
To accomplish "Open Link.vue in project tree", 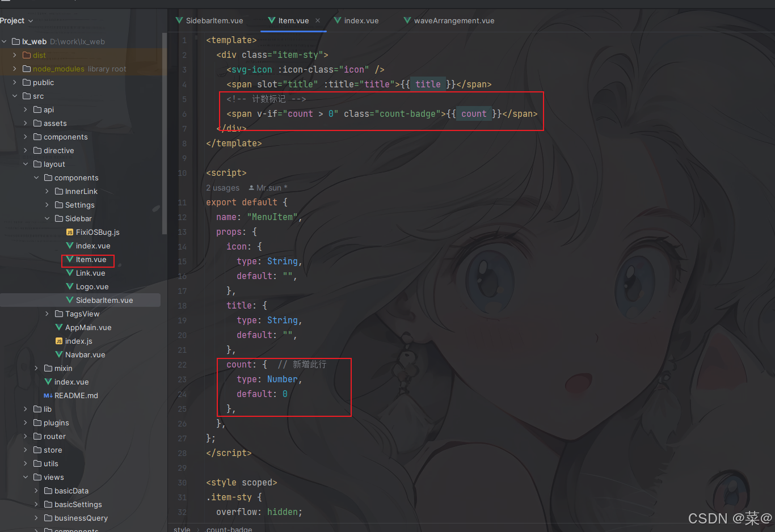I will [90, 273].
